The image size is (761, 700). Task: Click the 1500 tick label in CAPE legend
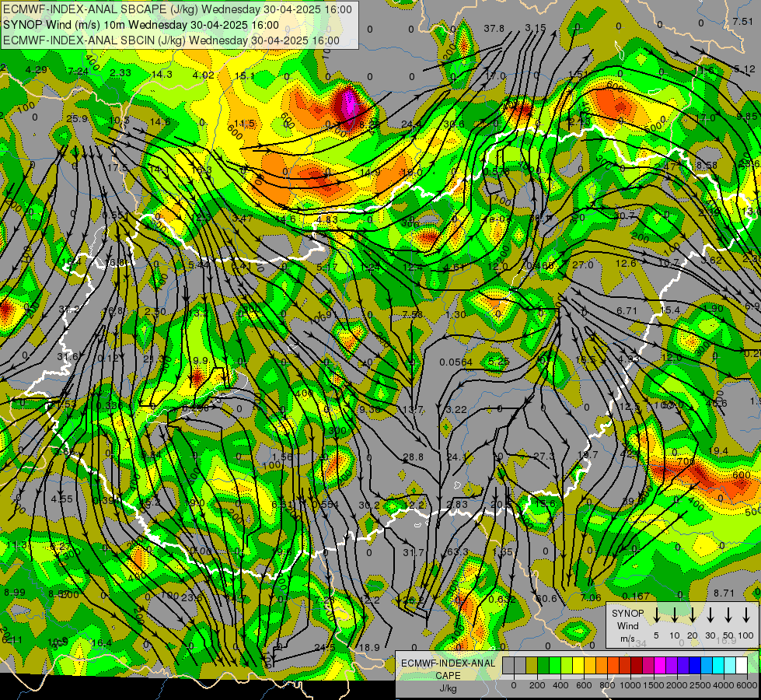654,685
